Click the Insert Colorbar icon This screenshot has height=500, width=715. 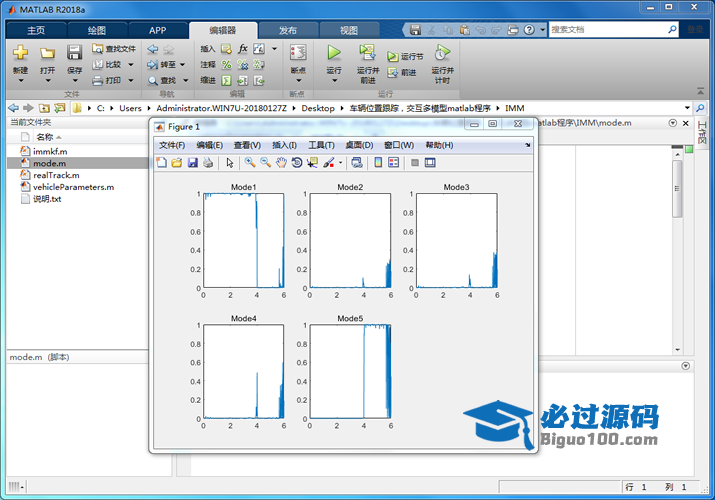pyautogui.click(x=378, y=163)
